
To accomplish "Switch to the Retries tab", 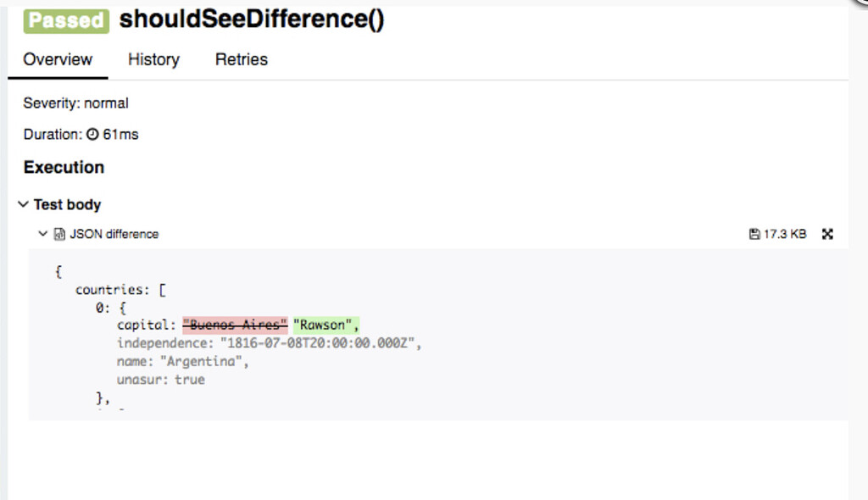I will [x=242, y=59].
